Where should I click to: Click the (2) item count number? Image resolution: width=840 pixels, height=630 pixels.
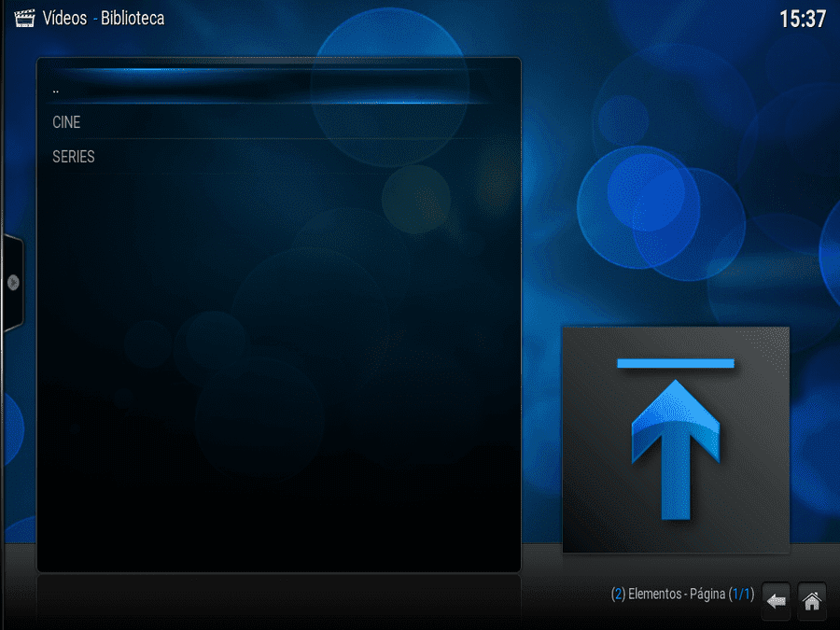(618, 594)
